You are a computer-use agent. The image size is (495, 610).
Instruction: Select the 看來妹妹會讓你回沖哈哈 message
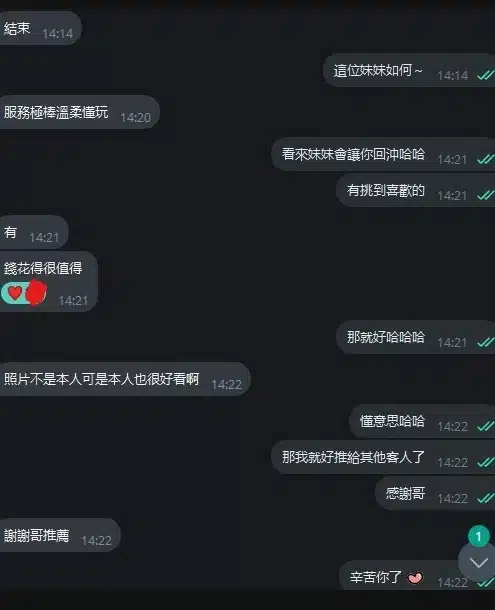click(x=383, y=154)
